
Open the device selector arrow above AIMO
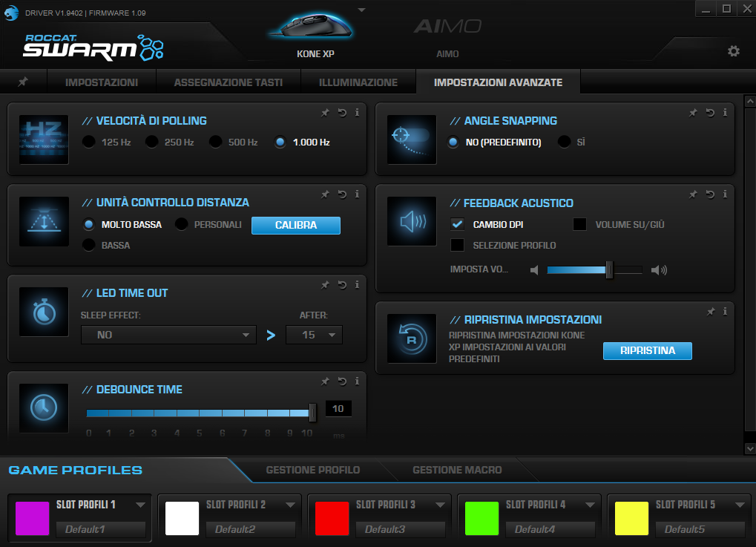click(361, 10)
